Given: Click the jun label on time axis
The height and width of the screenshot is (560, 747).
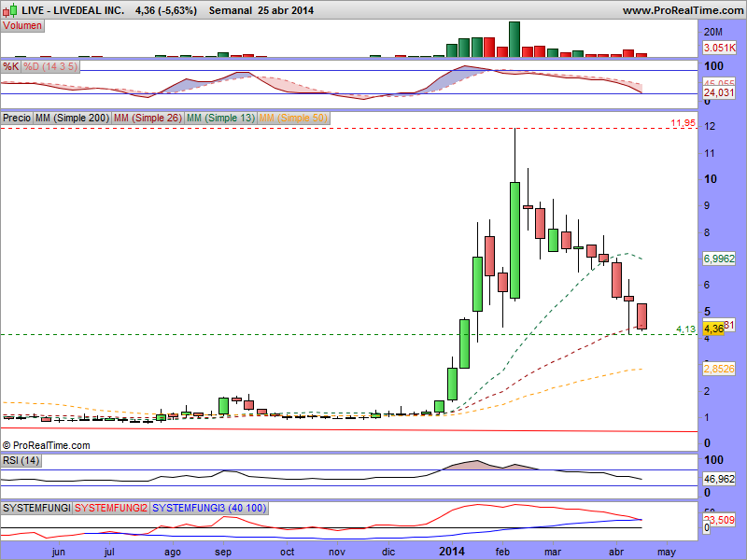Looking at the screenshot, I should tap(58, 553).
